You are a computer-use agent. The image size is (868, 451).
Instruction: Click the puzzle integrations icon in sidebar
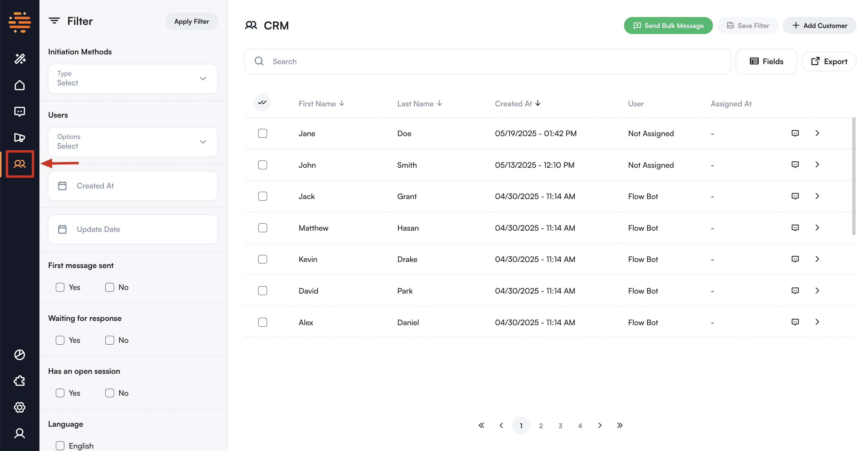(19, 381)
